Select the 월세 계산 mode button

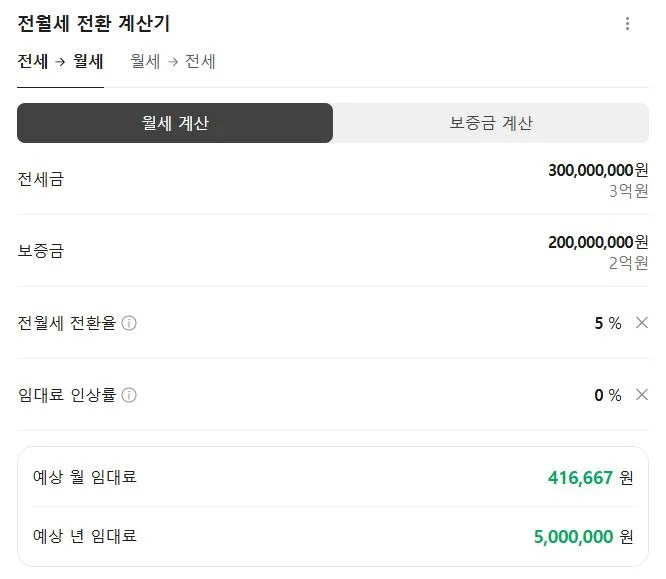(175, 123)
